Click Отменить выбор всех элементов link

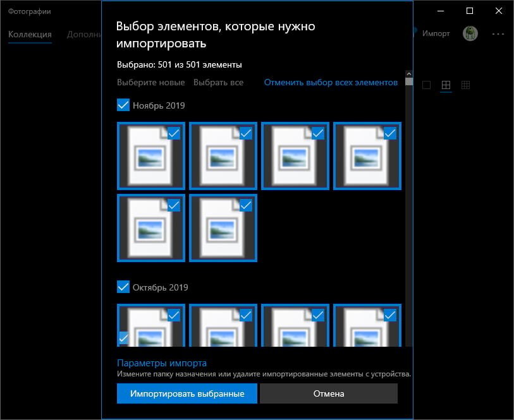click(x=331, y=82)
